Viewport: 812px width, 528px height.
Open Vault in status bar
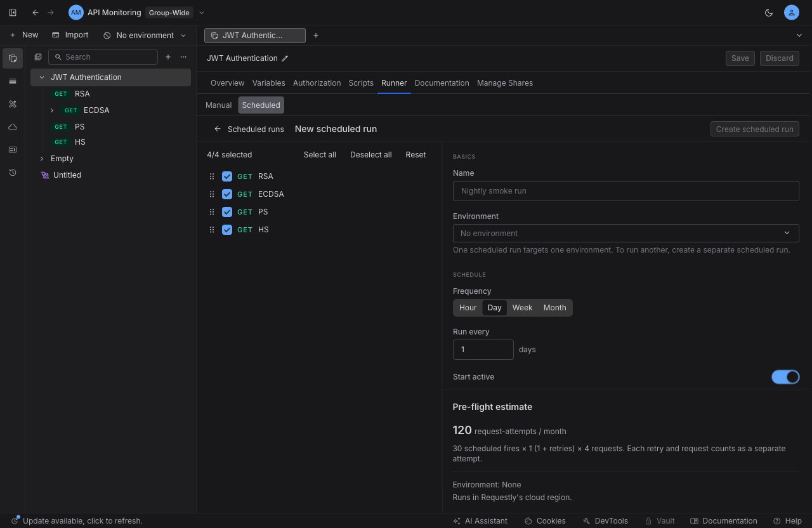pos(660,520)
